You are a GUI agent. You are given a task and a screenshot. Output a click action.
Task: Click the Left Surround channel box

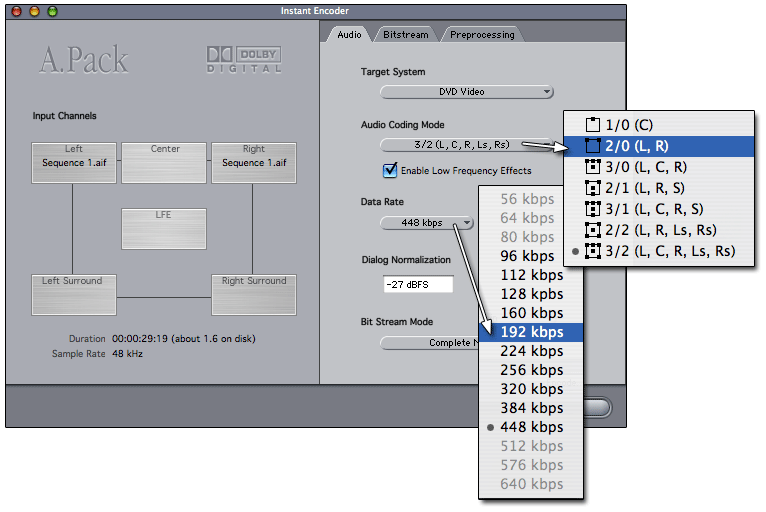[74, 295]
